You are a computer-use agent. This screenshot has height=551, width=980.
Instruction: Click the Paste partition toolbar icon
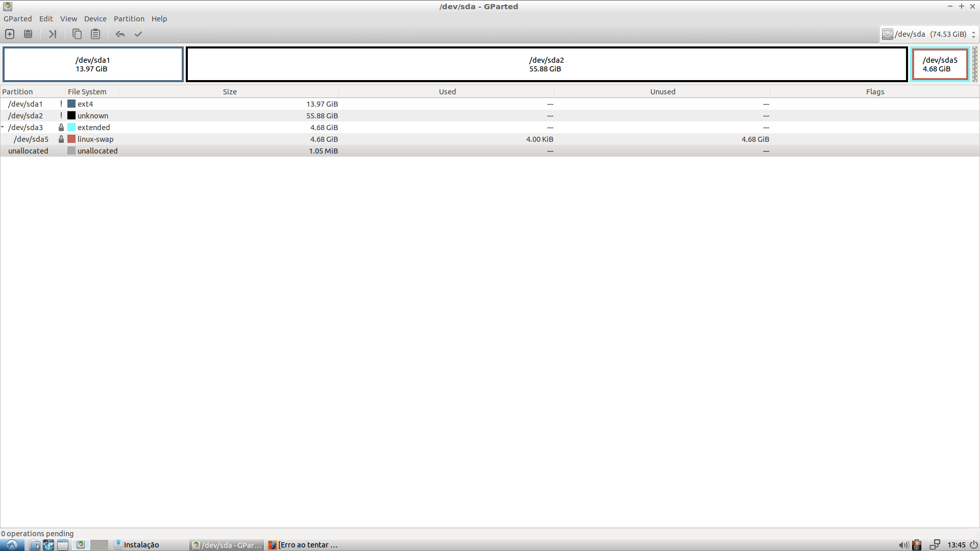[x=95, y=34]
